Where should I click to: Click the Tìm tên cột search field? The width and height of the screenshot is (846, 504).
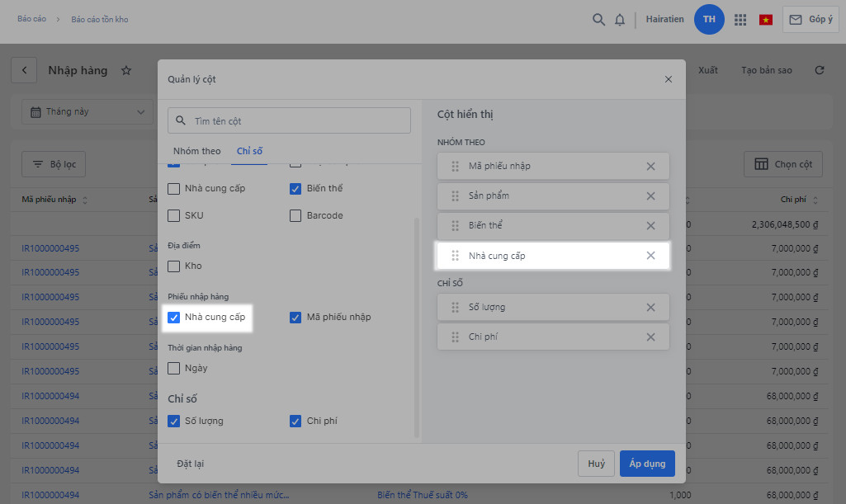pos(297,121)
